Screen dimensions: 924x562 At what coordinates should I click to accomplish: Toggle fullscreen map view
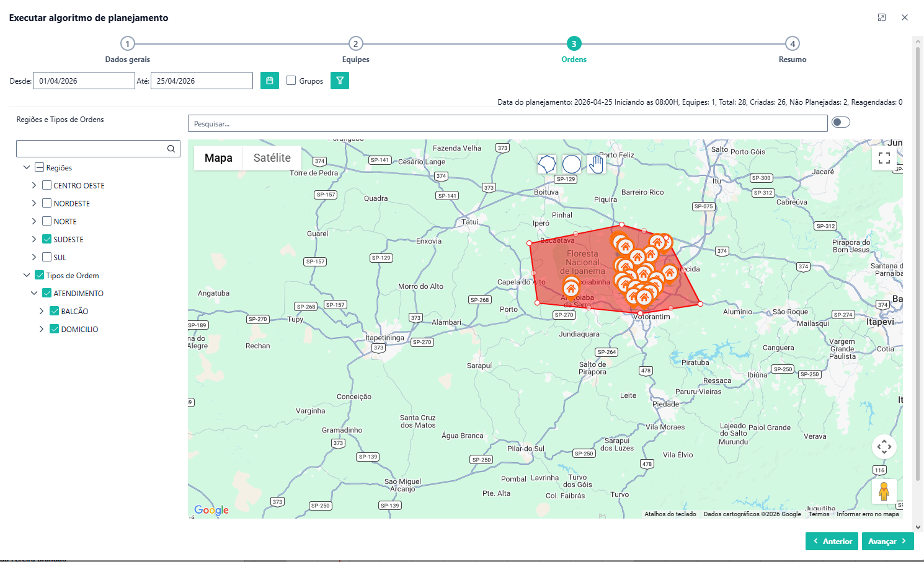[x=884, y=158]
